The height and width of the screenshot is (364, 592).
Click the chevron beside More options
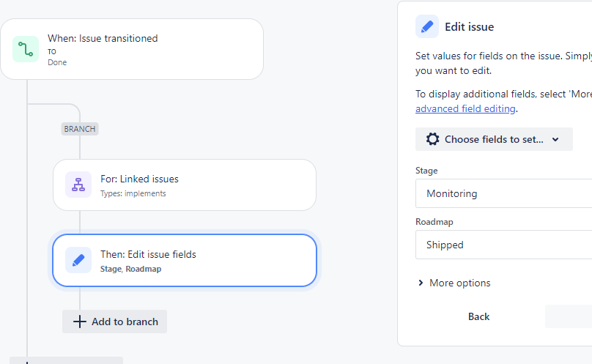[x=421, y=283]
